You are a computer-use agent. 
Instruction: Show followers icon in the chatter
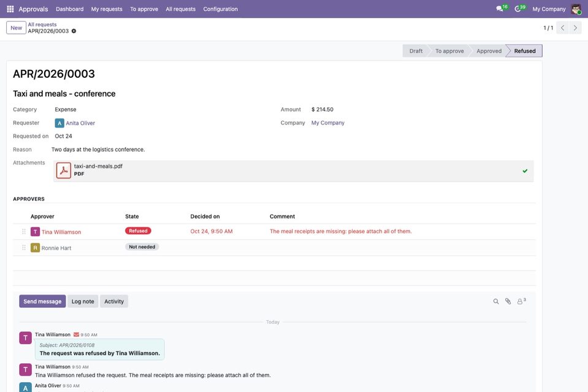(521, 301)
